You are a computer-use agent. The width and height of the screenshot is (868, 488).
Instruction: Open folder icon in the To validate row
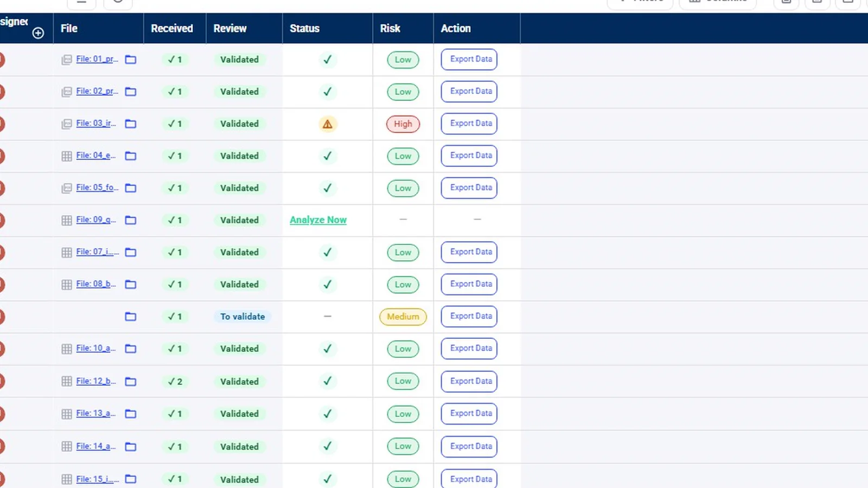(131, 317)
